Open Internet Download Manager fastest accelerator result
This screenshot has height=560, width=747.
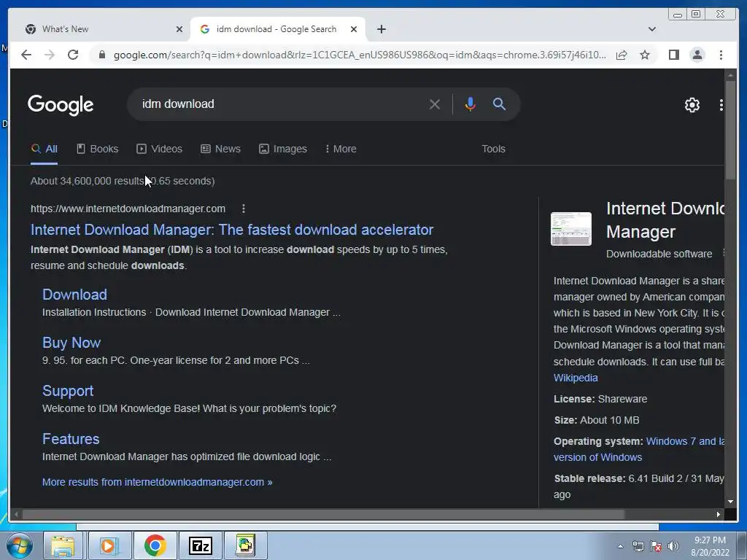[x=232, y=230]
